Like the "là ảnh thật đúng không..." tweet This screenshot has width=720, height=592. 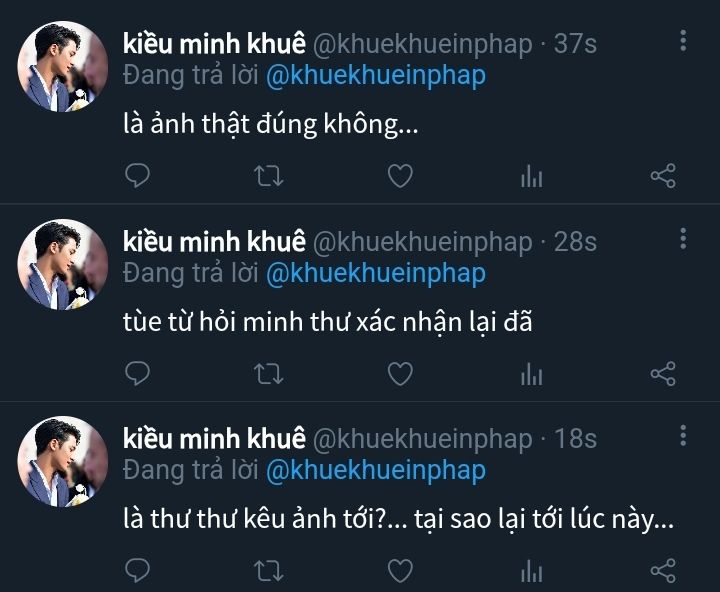tap(400, 177)
